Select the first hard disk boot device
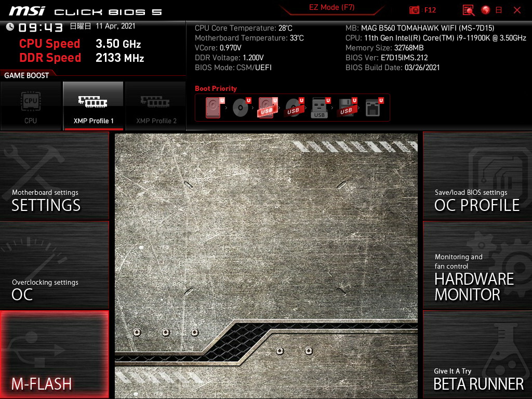 click(215, 108)
